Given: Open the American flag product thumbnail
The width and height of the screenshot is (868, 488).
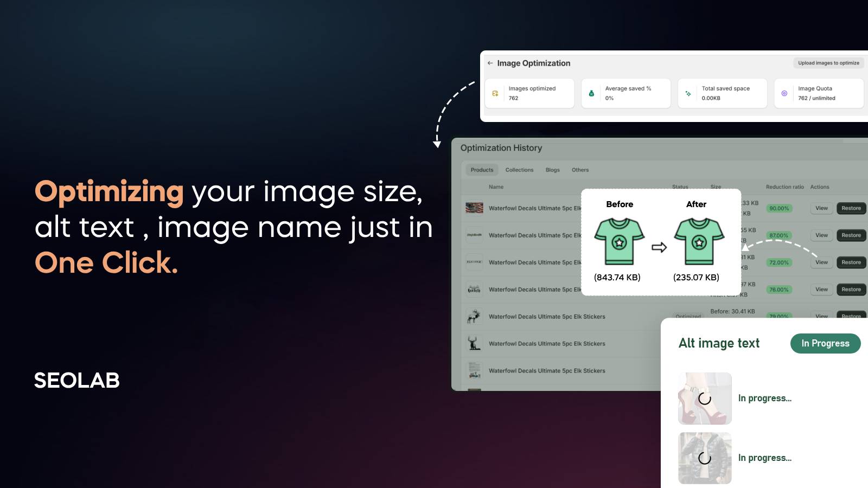Looking at the screenshot, I should point(474,208).
